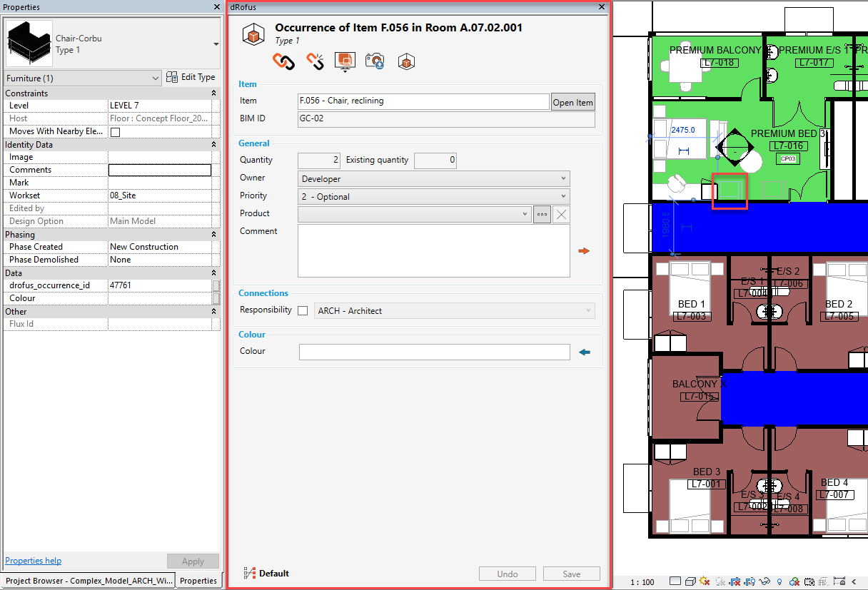Open the 3D cube view icon in dRofus
The height and width of the screenshot is (590, 868).
pos(406,61)
